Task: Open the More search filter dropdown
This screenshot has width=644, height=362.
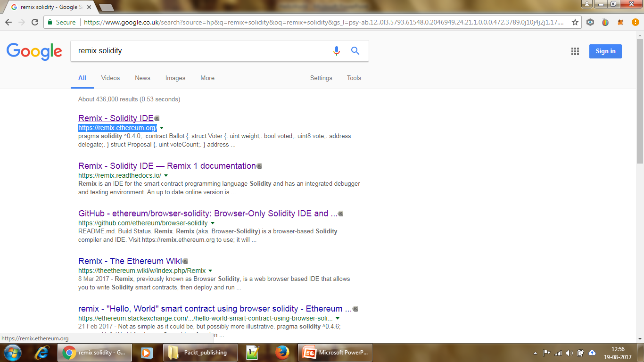Action: [x=207, y=78]
